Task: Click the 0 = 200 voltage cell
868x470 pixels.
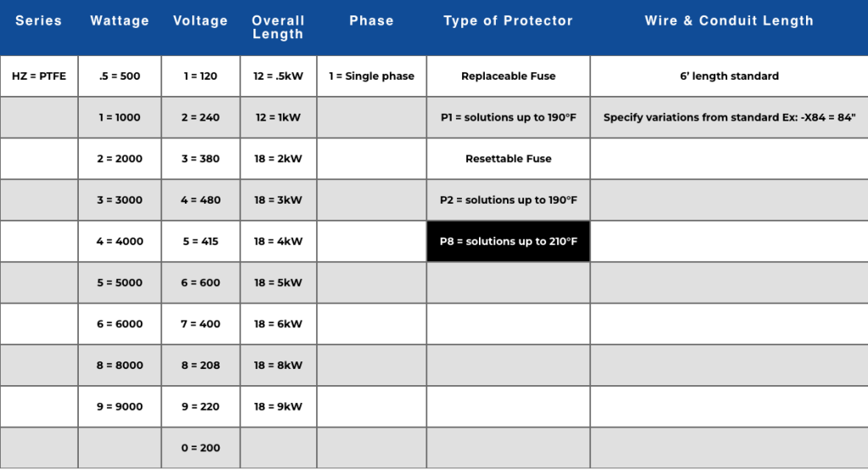Action: [200, 448]
